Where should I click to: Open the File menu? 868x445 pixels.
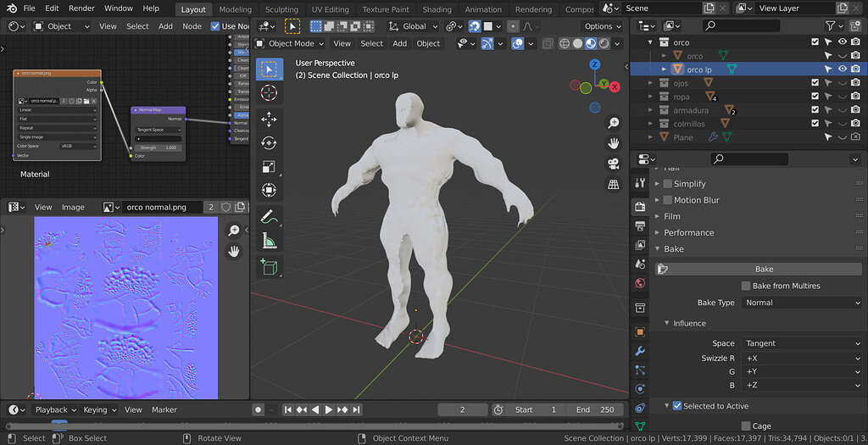30,8
